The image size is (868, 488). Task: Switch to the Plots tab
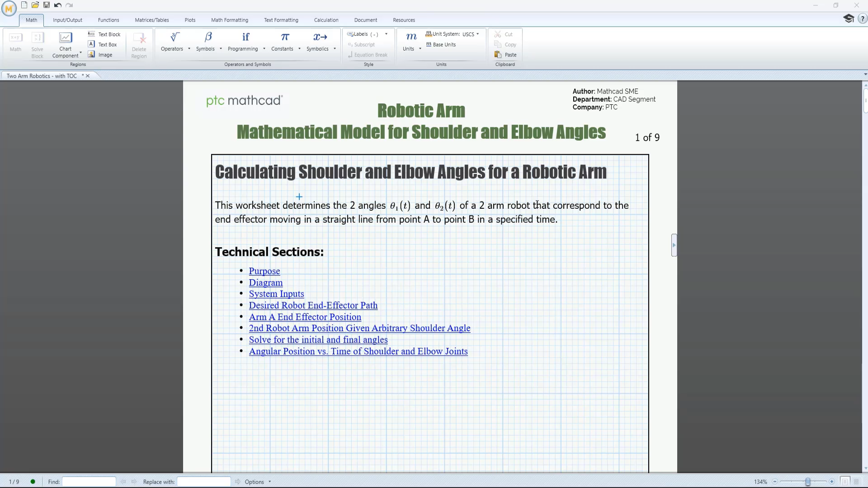[x=190, y=20]
